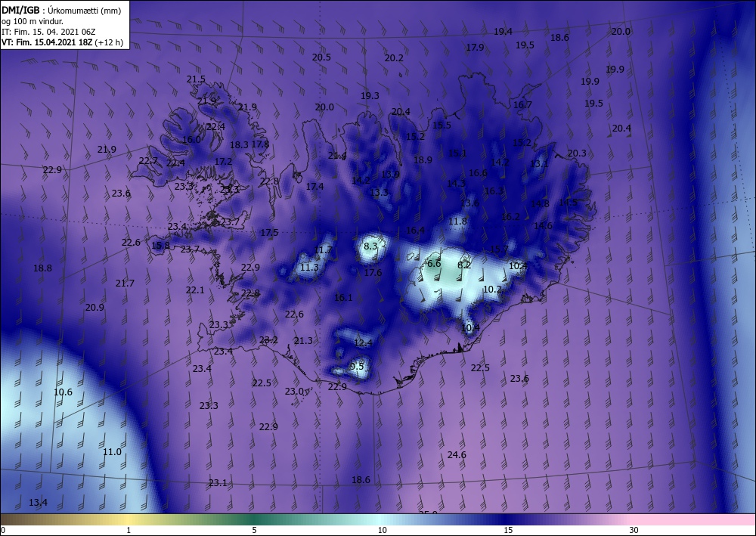
Task: Click the 10.2 value on the map
Action: click(x=492, y=290)
